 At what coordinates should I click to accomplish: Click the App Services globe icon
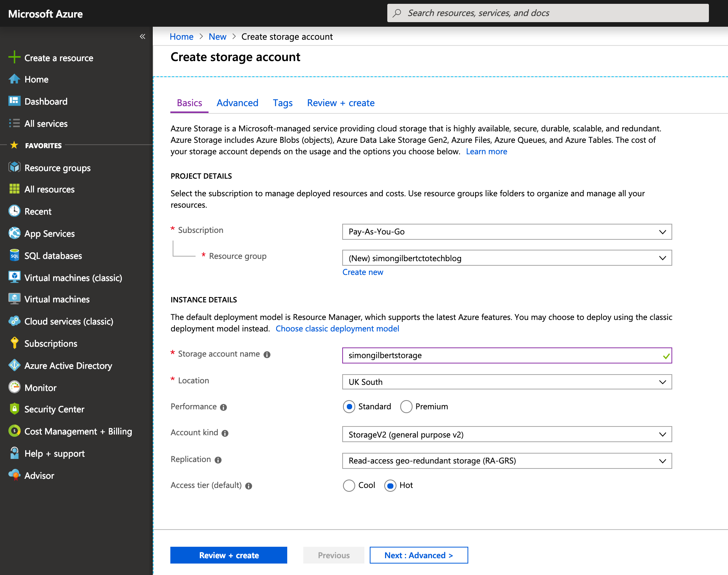point(14,233)
